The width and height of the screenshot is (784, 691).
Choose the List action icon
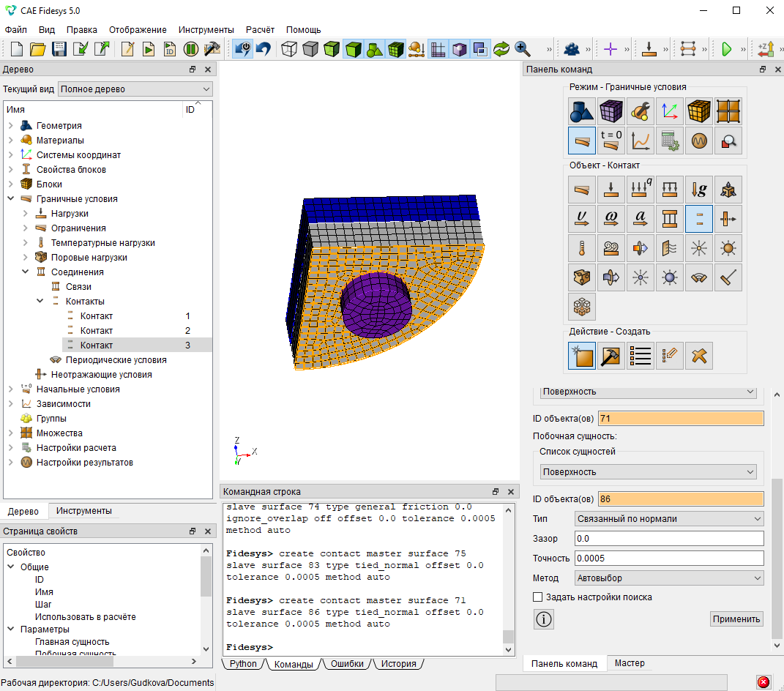point(640,356)
